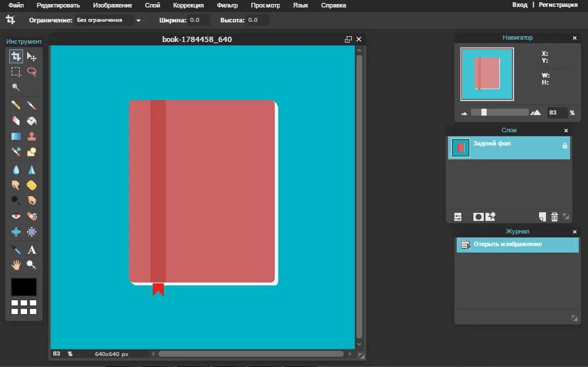Create a new layer
588x367 pixels.
[543, 217]
